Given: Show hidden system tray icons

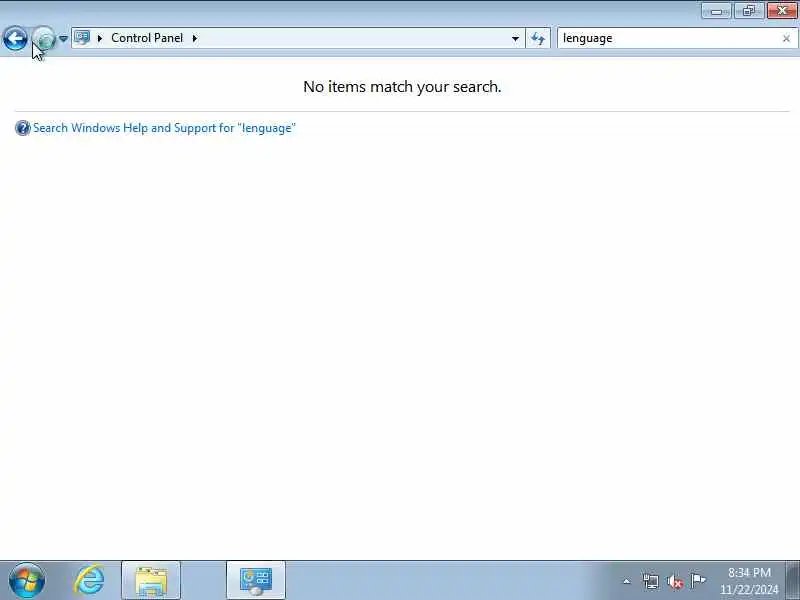Looking at the screenshot, I should [627, 581].
